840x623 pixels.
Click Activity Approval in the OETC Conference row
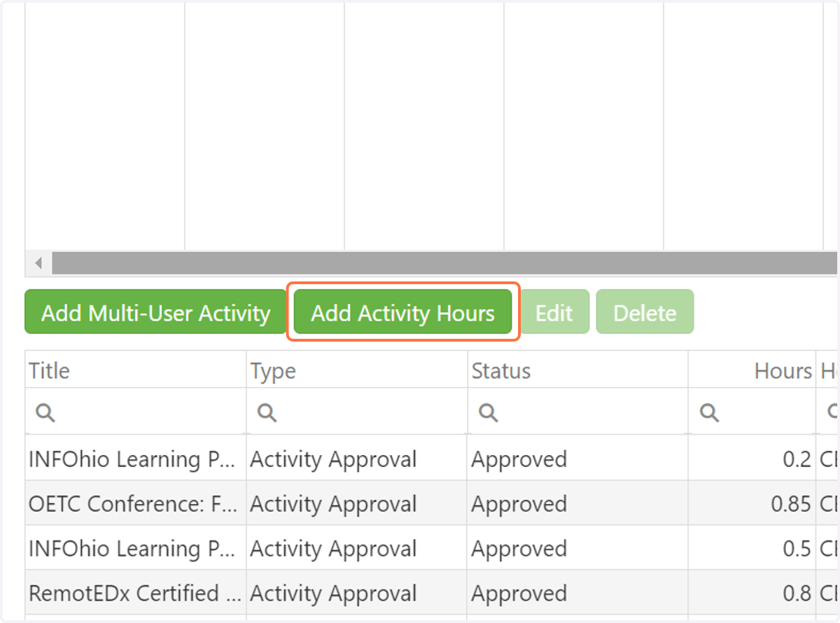pos(333,504)
